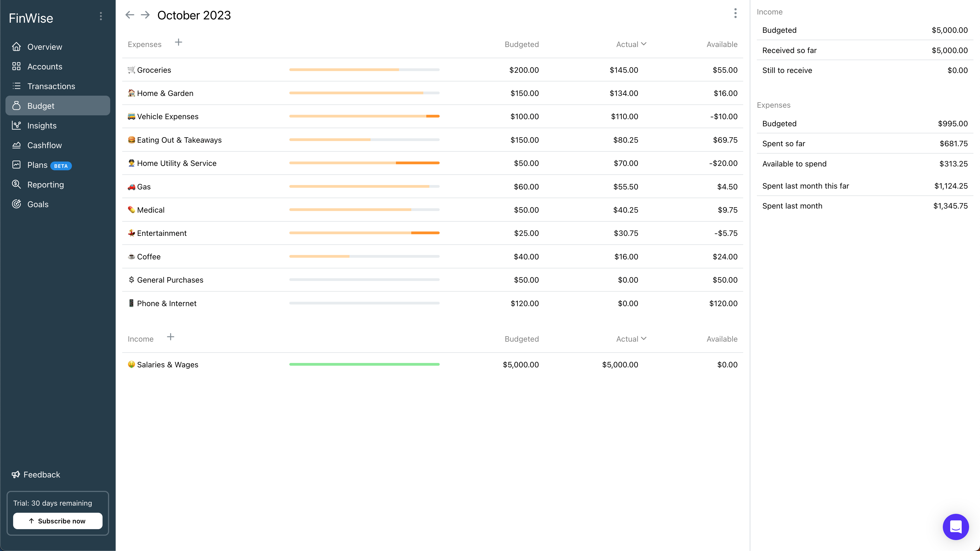
Task: Navigate to the next month
Action: [x=145, y=14]
